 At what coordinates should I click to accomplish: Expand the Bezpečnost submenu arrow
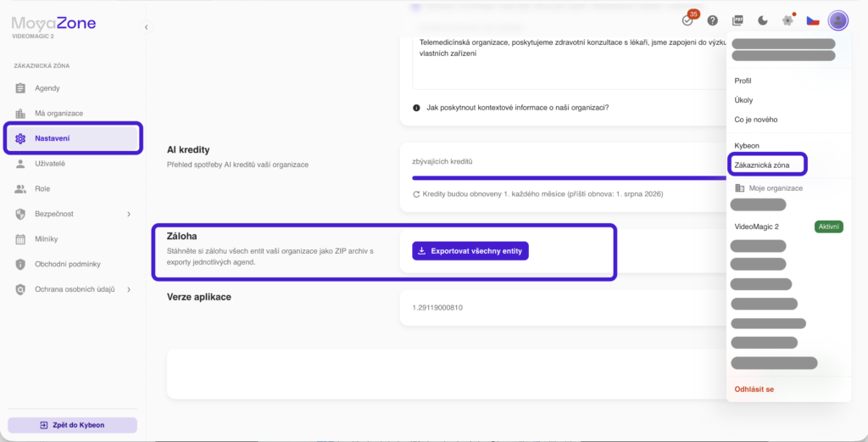pyautogui.click(x=129, y=214)
